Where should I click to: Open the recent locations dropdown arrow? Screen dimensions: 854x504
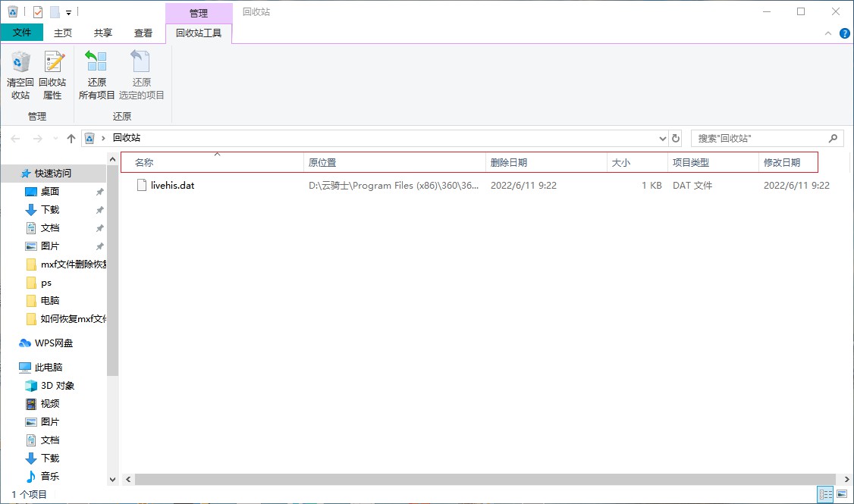(55, 138)
